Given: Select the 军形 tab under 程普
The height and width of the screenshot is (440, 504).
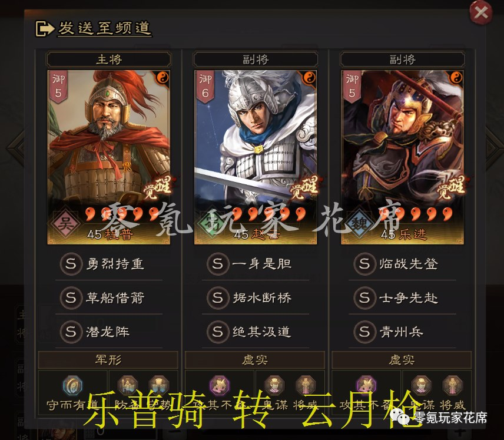Looking at the screenshot, I should point(108,359).
